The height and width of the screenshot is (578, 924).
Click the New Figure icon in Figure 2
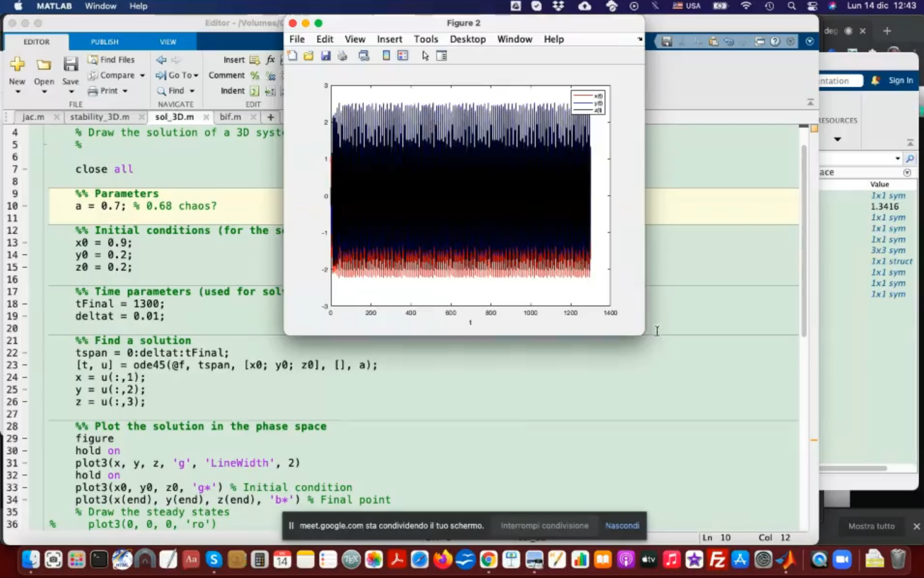click(x=292, y=56)
